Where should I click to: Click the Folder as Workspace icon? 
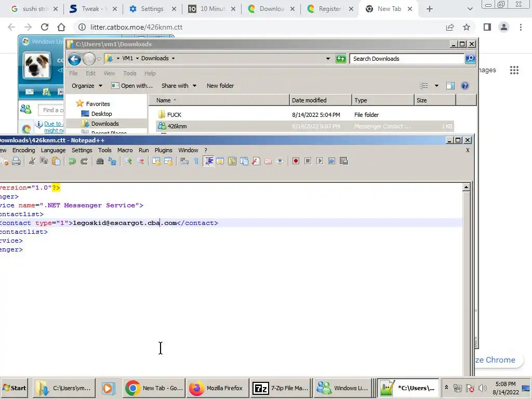tap(268, 161)
